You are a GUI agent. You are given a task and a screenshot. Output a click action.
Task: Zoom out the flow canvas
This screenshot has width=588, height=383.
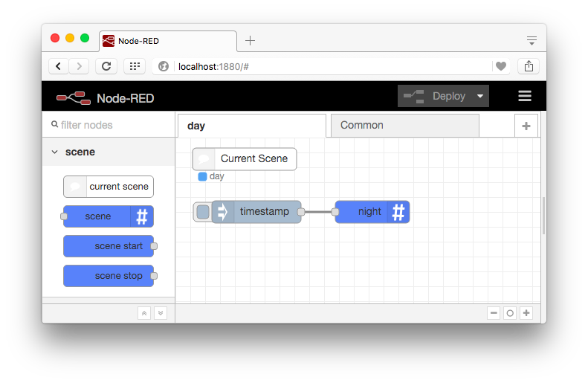click(x=494, y=313)
